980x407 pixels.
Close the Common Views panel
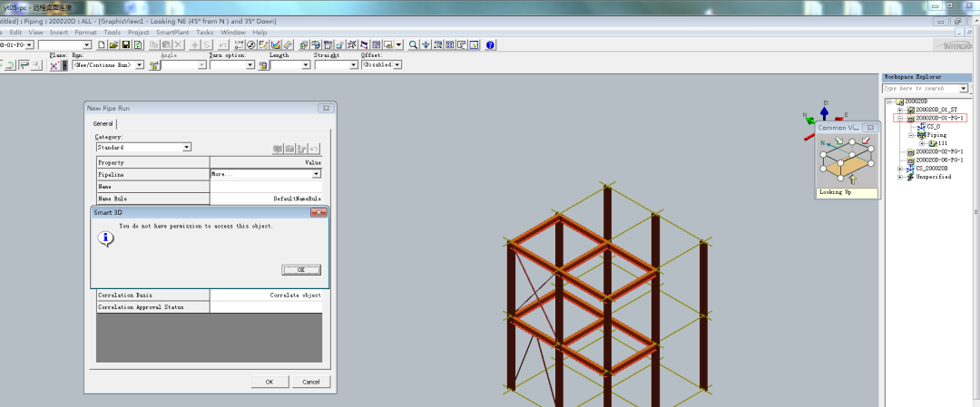pyautogui.click(x=871, y=127)
